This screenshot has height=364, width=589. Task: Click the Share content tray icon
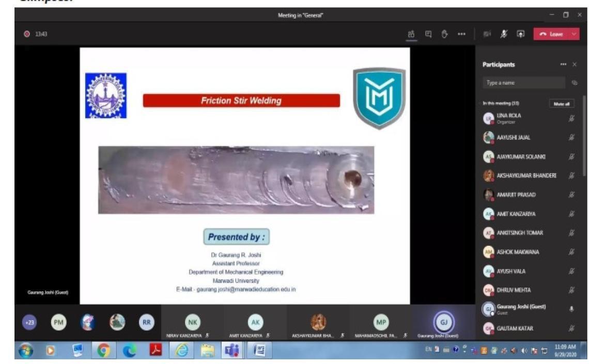pos(521,34)
